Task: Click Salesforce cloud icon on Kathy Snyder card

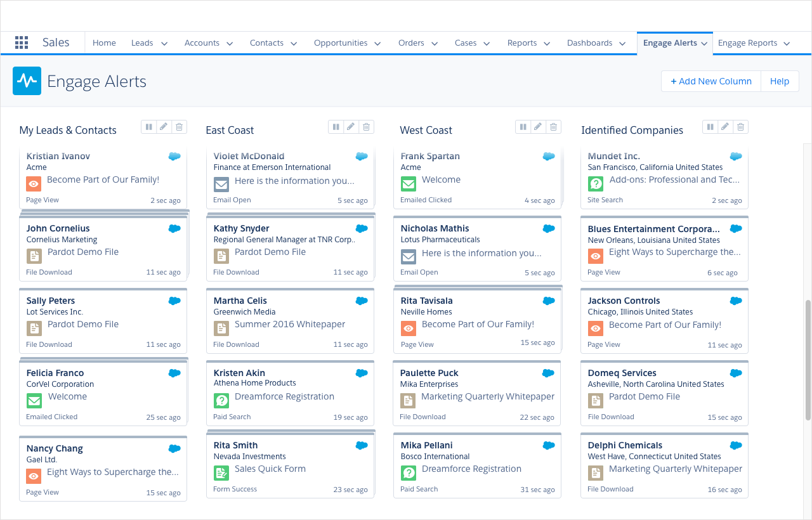Action: pos(362,228)
